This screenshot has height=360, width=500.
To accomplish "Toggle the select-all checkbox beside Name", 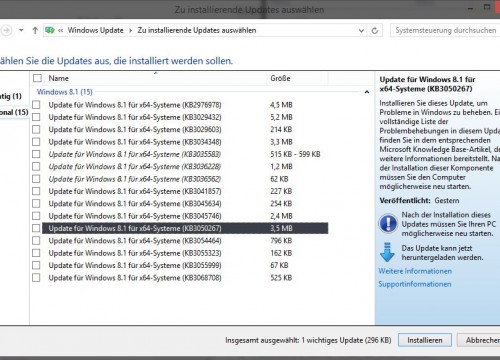I will coord(37,78).
